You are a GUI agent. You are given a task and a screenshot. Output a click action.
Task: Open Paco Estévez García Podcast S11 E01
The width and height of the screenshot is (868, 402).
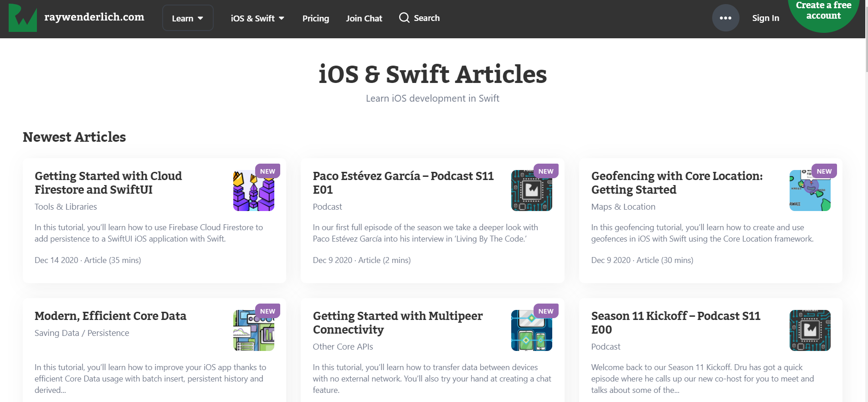403,183
